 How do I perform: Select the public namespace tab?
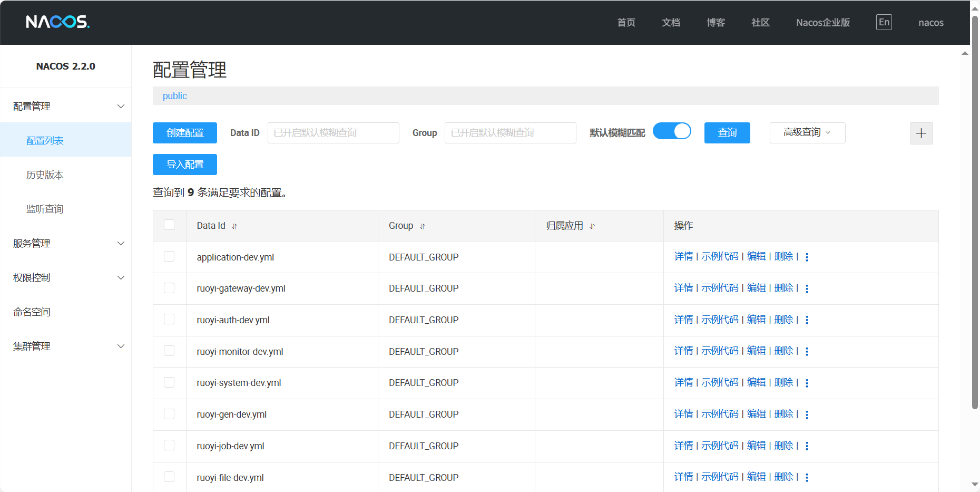coord(175,96)
